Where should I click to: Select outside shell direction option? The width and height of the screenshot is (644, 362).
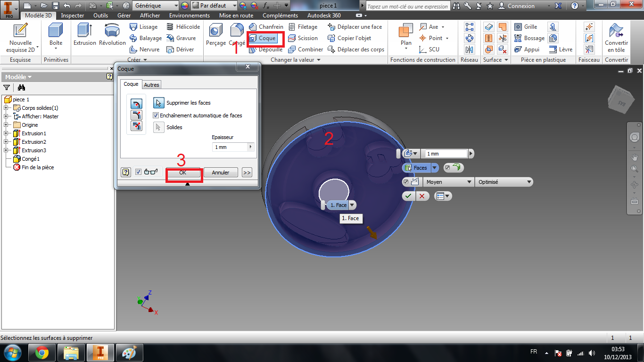click(136, 115)
